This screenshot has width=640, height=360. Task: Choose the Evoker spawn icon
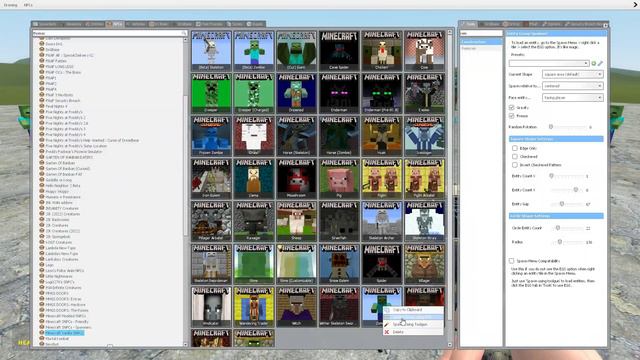tap(424, 93)
